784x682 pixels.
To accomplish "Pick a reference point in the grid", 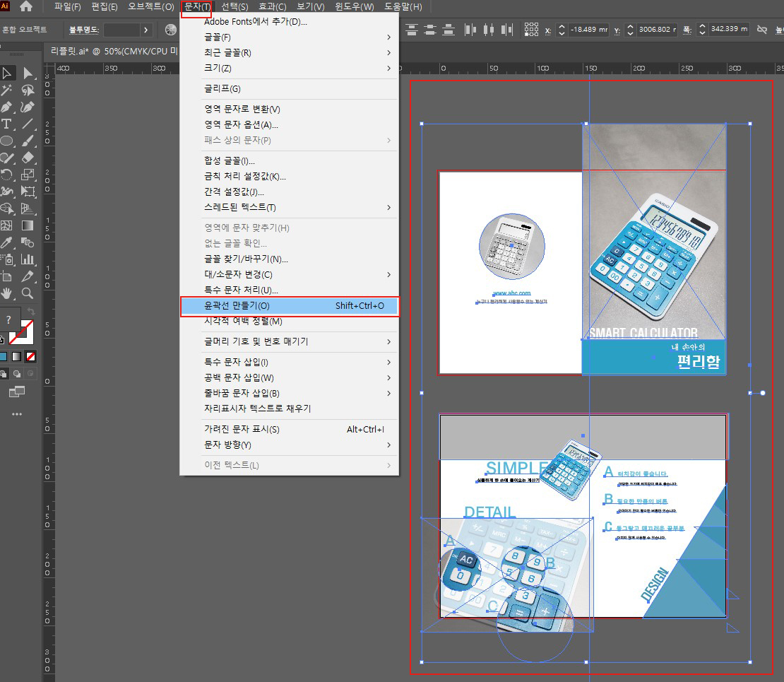I will (x=531, y=30).
